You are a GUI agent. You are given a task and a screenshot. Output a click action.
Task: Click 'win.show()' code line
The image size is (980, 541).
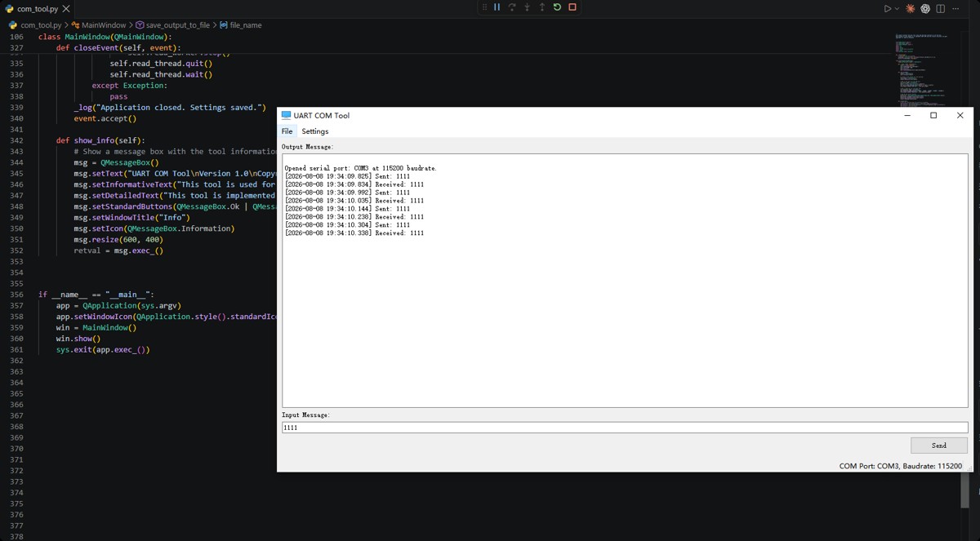(x=78, y=339)
